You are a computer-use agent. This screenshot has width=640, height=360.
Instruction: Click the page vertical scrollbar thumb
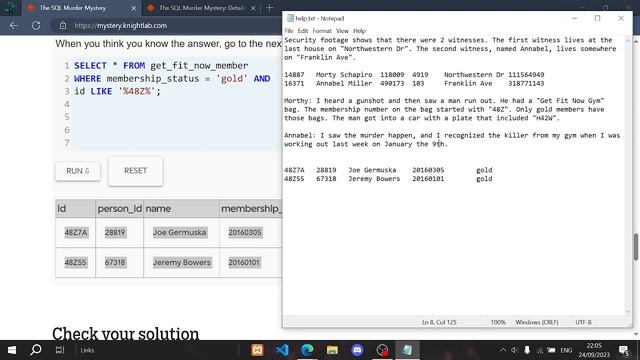tap(636, 246)
